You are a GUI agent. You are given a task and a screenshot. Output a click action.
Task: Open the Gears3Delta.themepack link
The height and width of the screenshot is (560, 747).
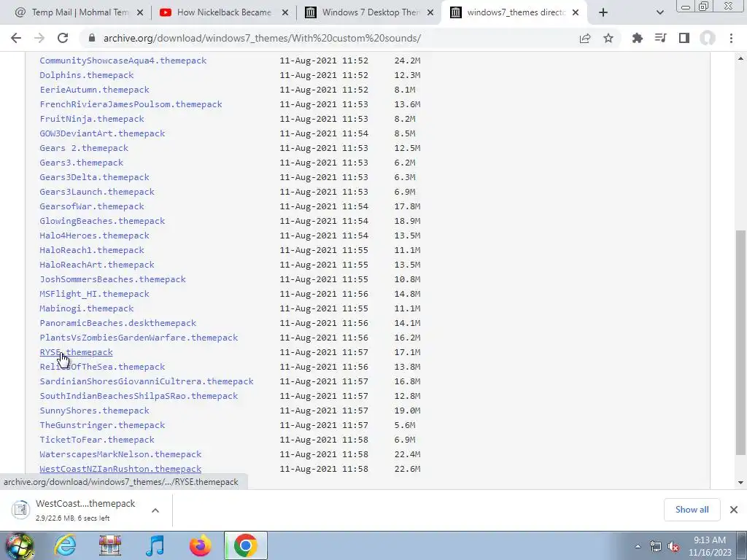tap(94, 177)
